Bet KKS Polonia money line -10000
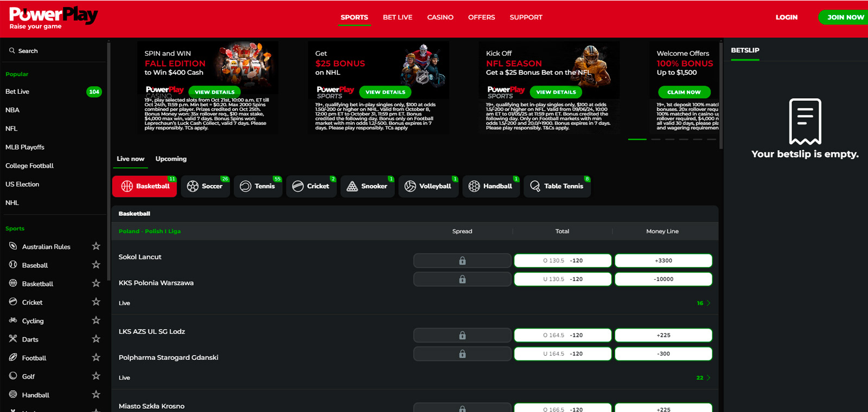 pos(663,279)
